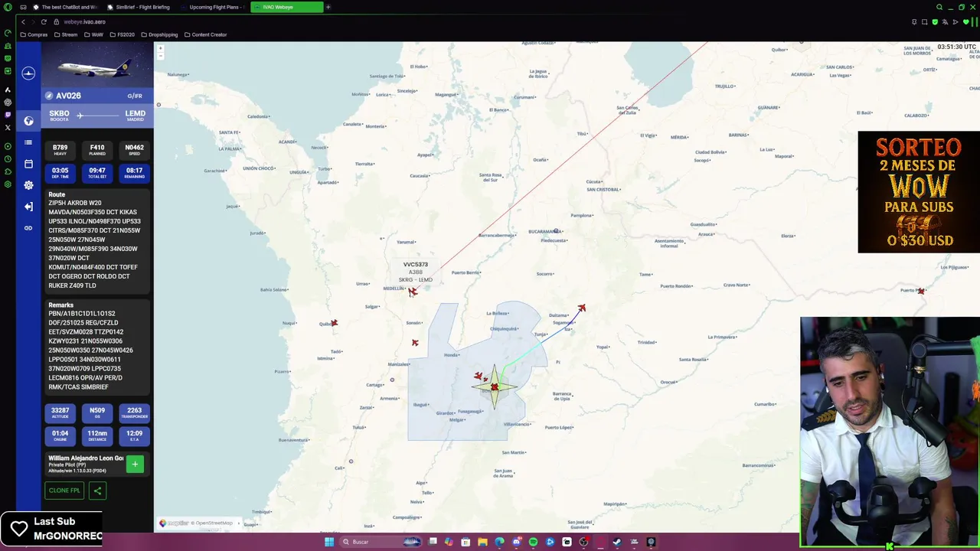This screenshot has width=980, height=551.
Task: Click the B789 Heavy aircraft type tile
Action: click(60, 149)
